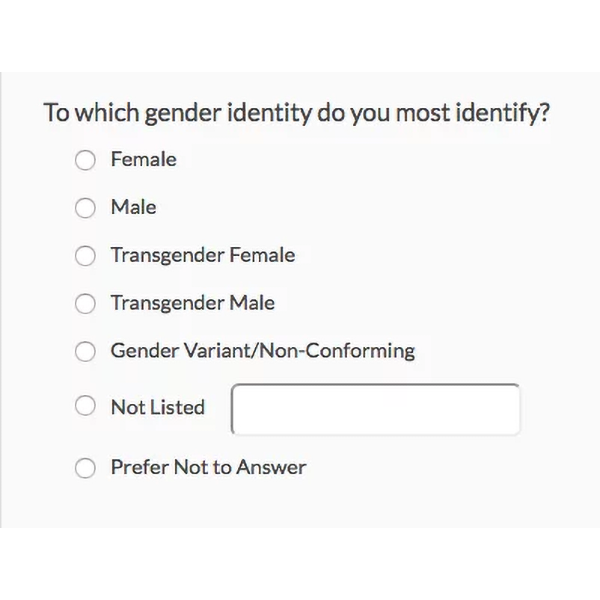
Task: Click the 'Prefer Not to Answer' label
Action: pyautogui.click(x=208, y=467)
